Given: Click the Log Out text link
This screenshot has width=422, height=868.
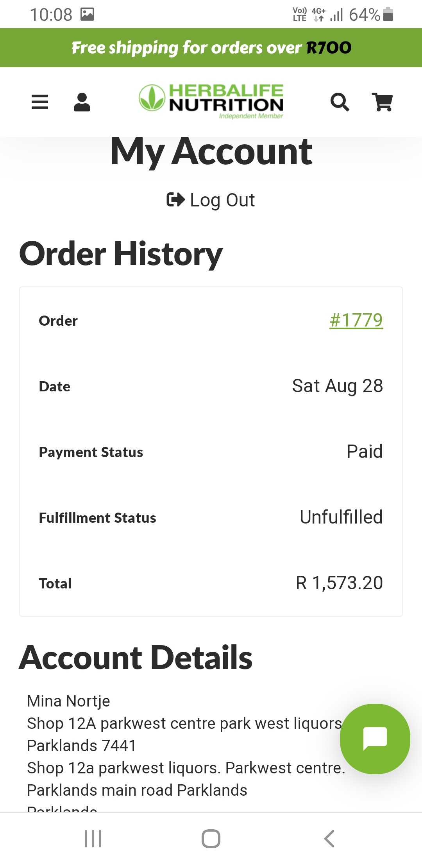Looking at the screenshot, I should point(222,200).
